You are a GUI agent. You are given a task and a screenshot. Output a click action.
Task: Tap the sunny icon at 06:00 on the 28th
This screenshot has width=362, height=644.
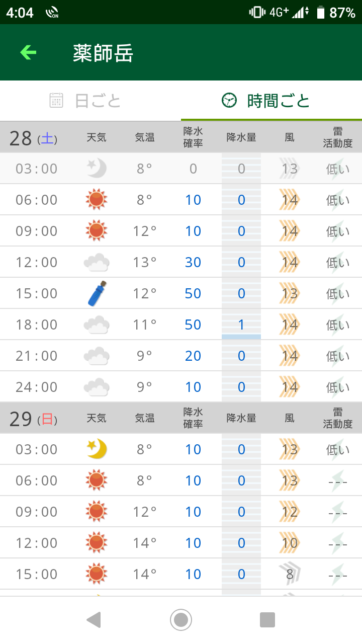(x=96, y=200)
